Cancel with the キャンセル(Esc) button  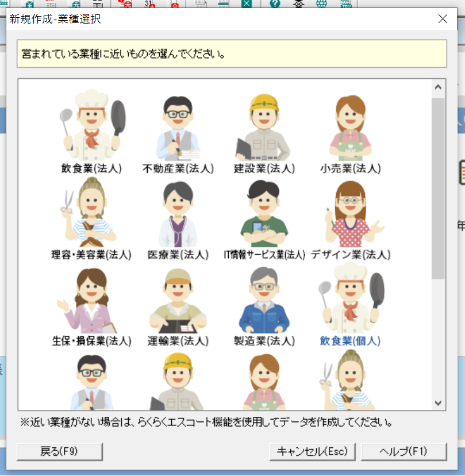(312, 451)
